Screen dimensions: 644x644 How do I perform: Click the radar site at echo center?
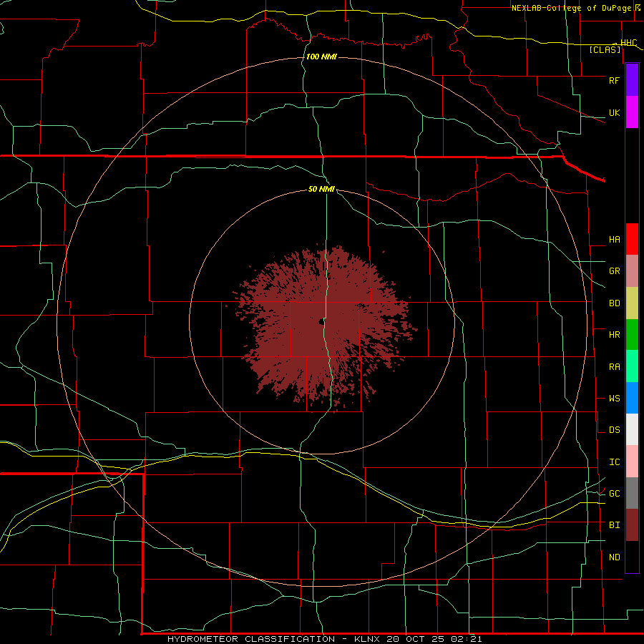click(321, 322)
